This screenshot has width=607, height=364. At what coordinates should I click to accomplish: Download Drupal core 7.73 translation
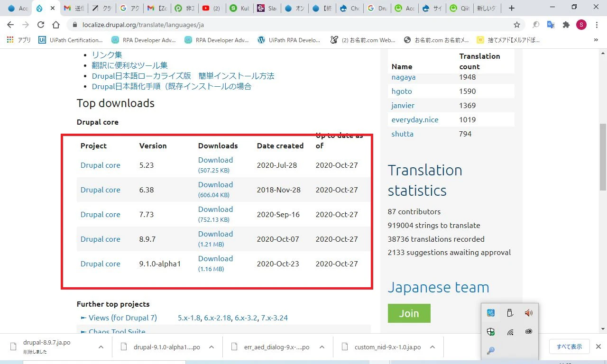coord(215,209)
